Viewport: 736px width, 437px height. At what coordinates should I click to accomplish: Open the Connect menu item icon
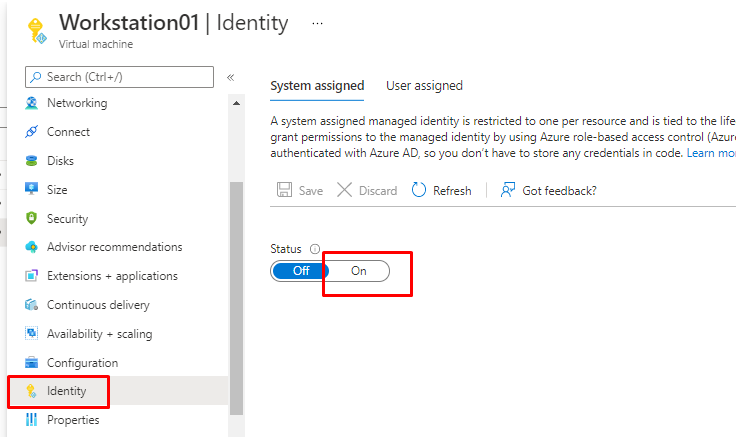[x=31, y=132]
